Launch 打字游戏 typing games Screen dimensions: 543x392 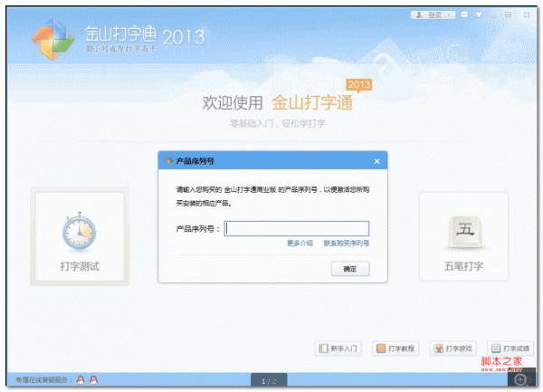[x=453, y=349]
